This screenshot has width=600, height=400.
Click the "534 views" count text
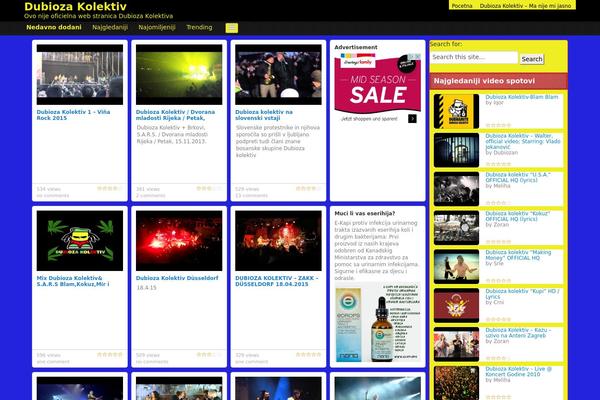point(49,189)
